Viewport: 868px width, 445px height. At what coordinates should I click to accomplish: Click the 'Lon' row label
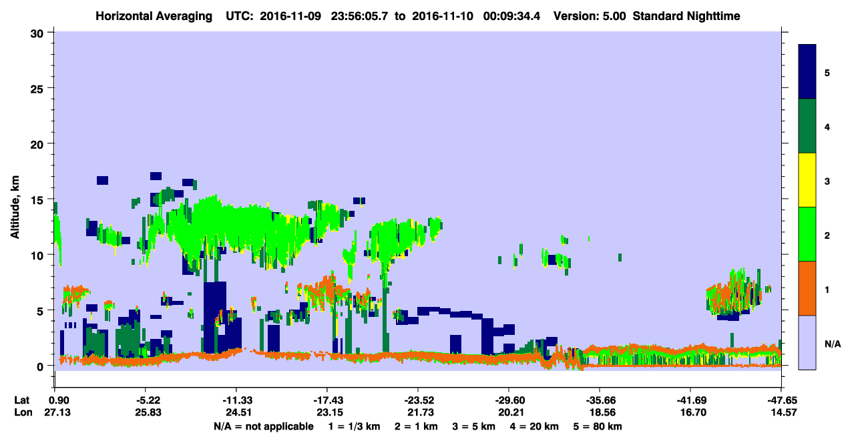pos(22,413)
